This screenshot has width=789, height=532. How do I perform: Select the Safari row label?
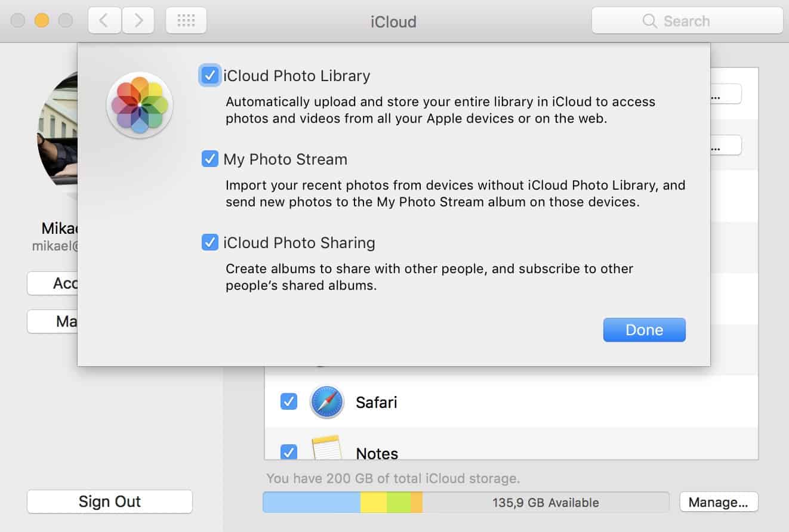coord(377,403)
